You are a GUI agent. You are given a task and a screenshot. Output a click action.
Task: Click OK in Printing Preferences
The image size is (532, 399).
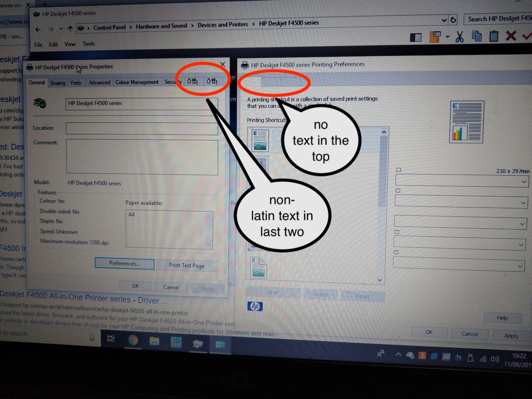[x=429, y=332]
